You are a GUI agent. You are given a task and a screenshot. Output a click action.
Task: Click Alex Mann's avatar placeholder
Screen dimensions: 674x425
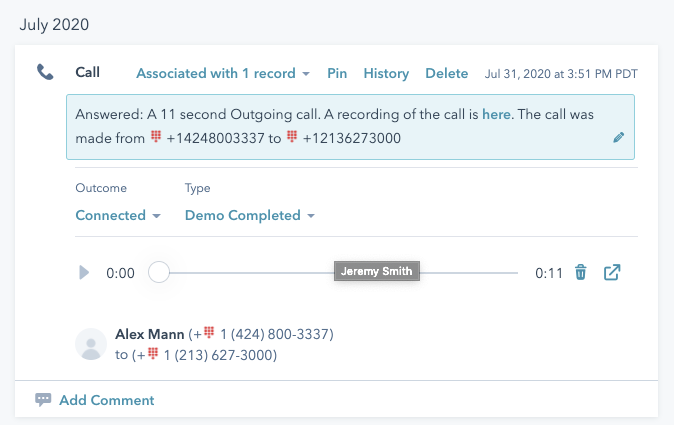point(91,344)
